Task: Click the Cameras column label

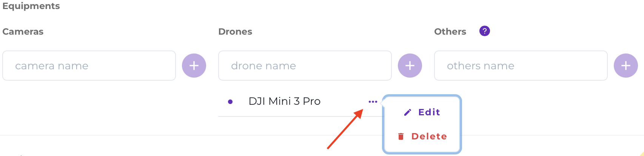Action: [23, 32]
